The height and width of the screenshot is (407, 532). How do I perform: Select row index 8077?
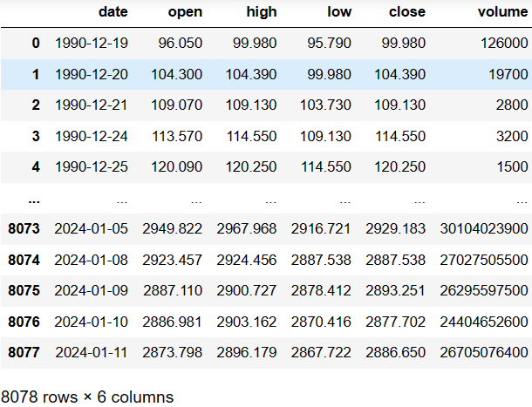[x=24, y=352]
